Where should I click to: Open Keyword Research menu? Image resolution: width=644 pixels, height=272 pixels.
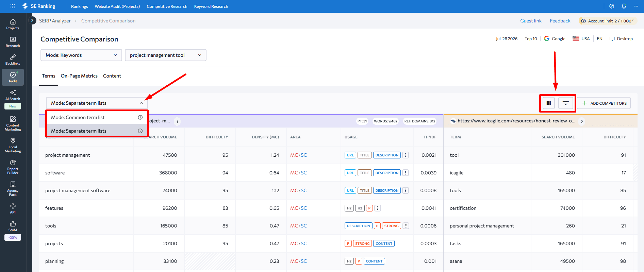point(211,6)
